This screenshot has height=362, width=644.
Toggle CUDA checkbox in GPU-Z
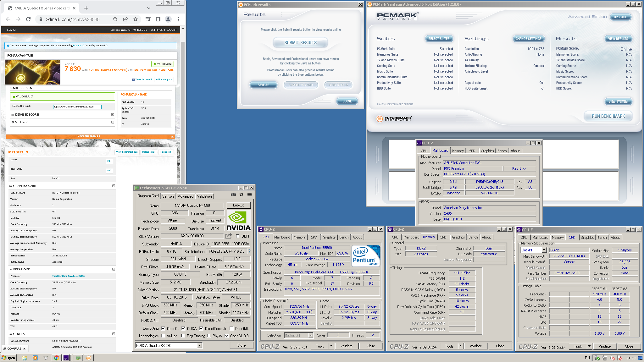click(x=183, y=328)
